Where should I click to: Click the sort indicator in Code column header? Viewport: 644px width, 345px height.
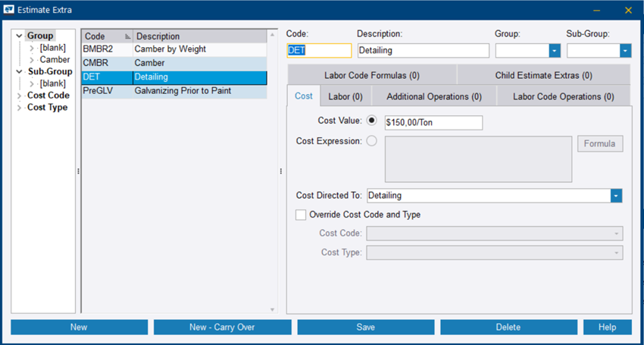[x=128, y=36]
